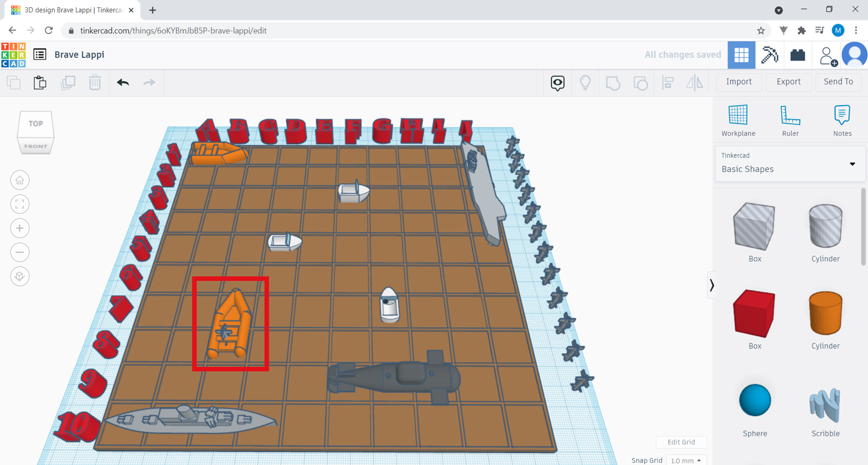868x465 pixels.
Task: Open Chrome three-dot menu
Action: click(x=856, y=30)
